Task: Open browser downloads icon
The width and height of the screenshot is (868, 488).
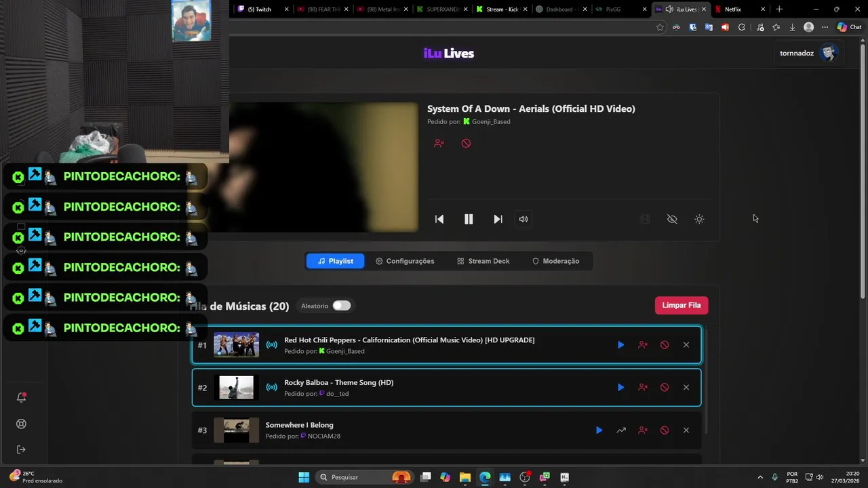Action: pos(792,27)
